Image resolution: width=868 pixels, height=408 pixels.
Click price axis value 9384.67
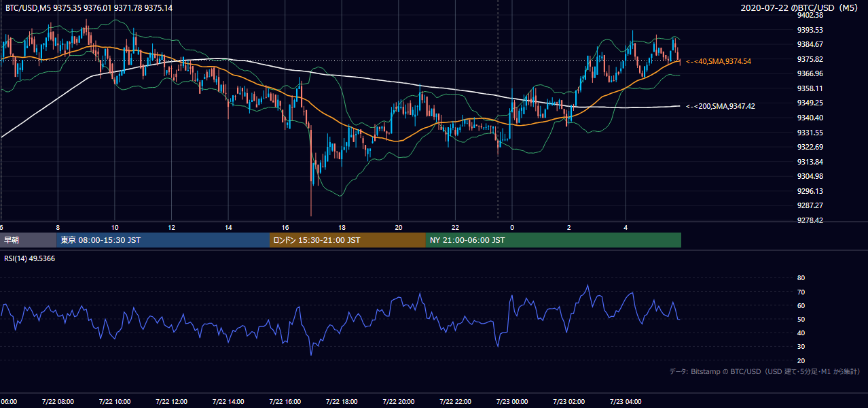click(810, 44)
